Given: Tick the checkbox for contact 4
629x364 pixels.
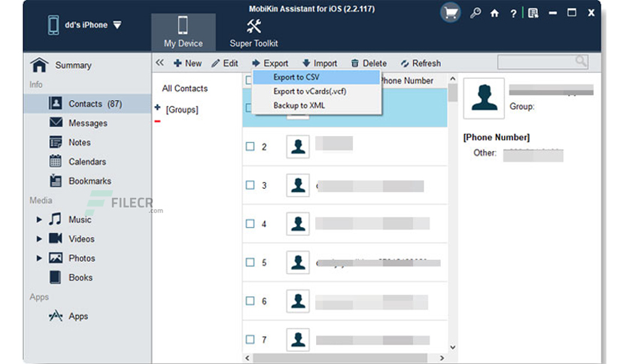Looking at the screenshot, I should pyautogui.click(x=250, y=223).
